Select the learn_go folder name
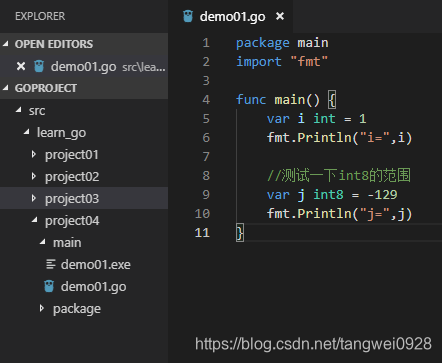Image resolution: width=442 pixels, height=363 pixels. (61, 133)
